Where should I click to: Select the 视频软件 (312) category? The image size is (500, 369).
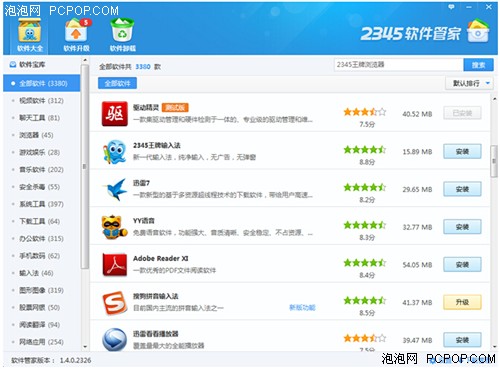click(41, 101)
